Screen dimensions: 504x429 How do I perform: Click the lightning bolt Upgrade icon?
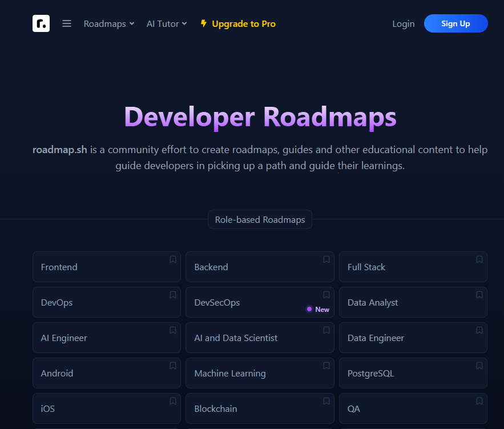[x=203, y=23]
